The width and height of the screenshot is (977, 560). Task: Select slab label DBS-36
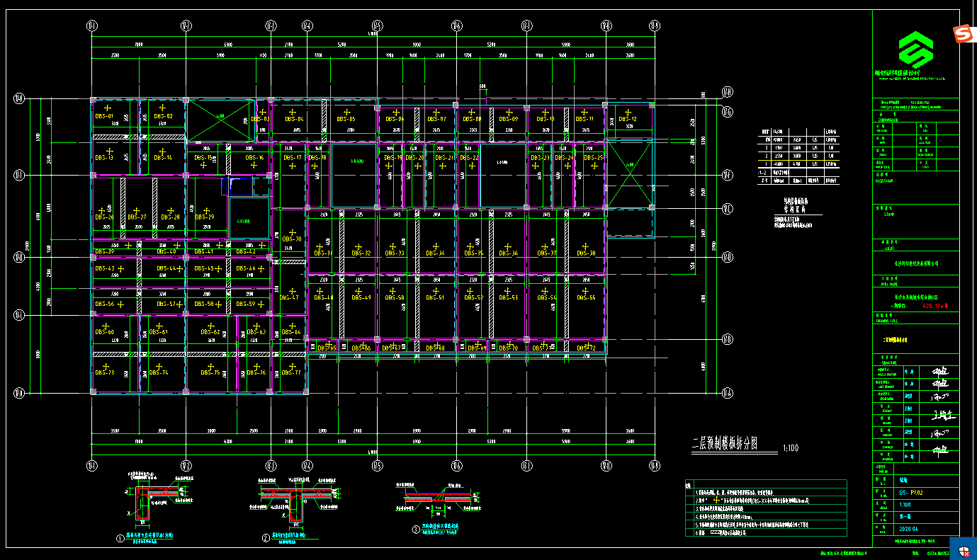tap(508, 253)
